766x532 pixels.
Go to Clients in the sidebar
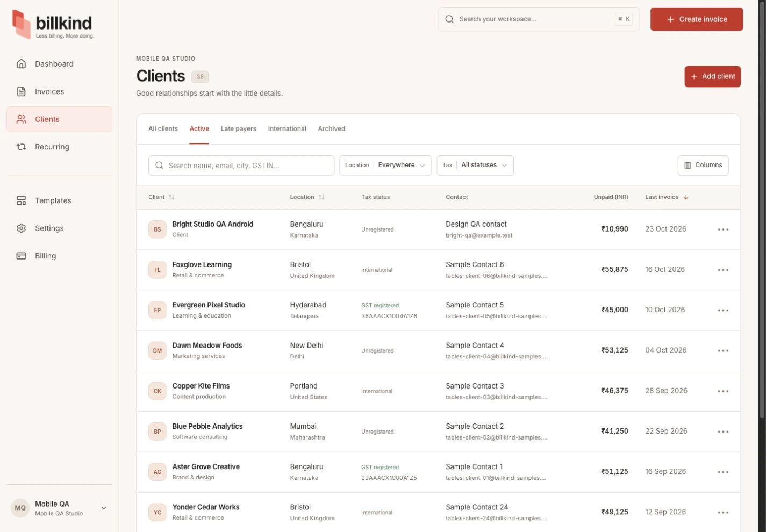(59, 119)
